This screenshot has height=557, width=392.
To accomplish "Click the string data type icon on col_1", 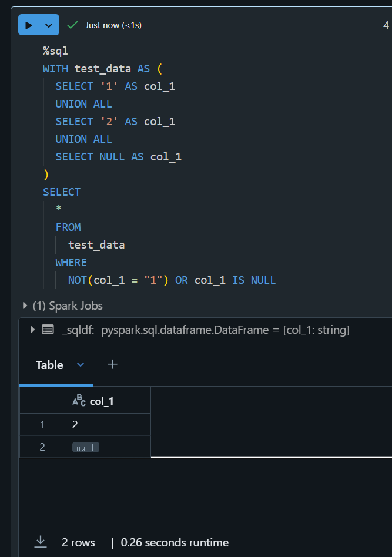I will [x=79, y=401].
